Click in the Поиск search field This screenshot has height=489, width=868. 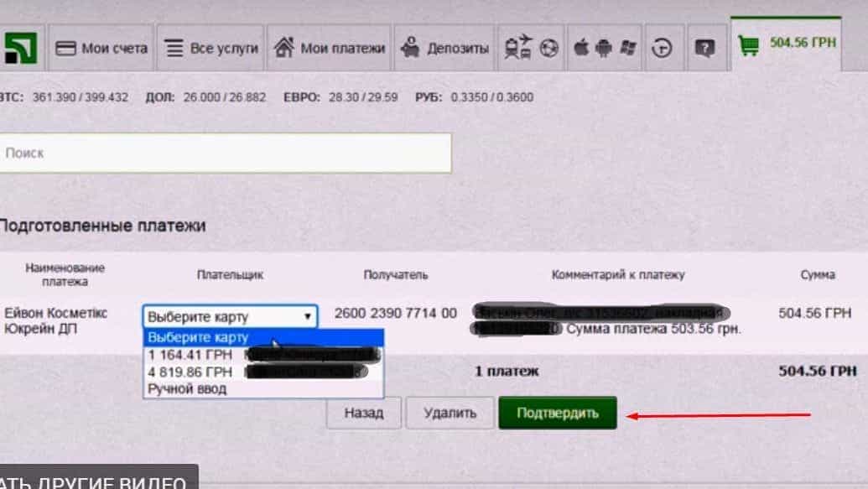(224, 153)
